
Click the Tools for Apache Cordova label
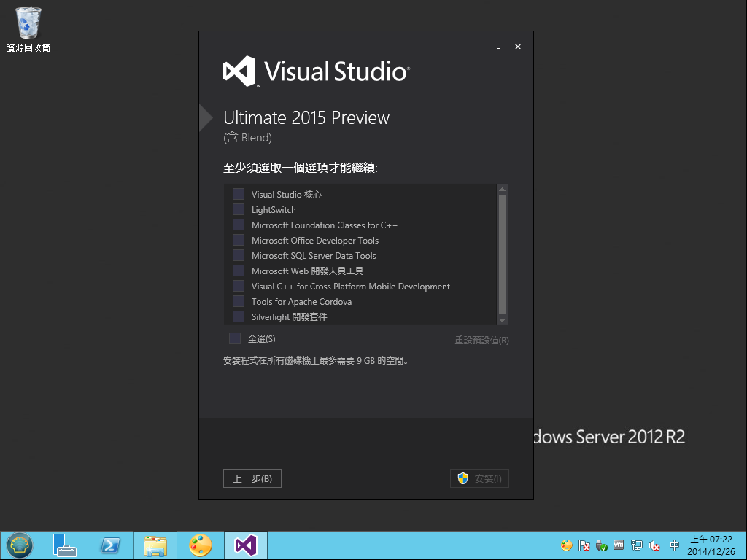(x=301, y=301)
